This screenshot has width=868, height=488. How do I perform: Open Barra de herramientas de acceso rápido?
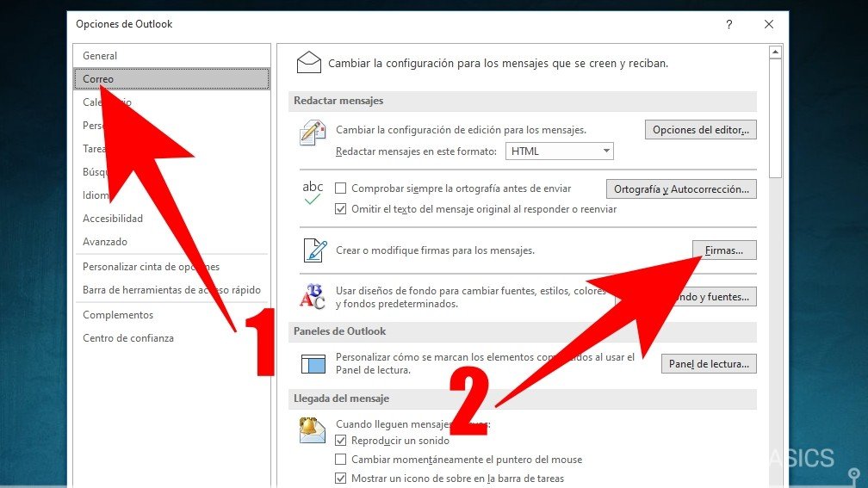[171, 290]
